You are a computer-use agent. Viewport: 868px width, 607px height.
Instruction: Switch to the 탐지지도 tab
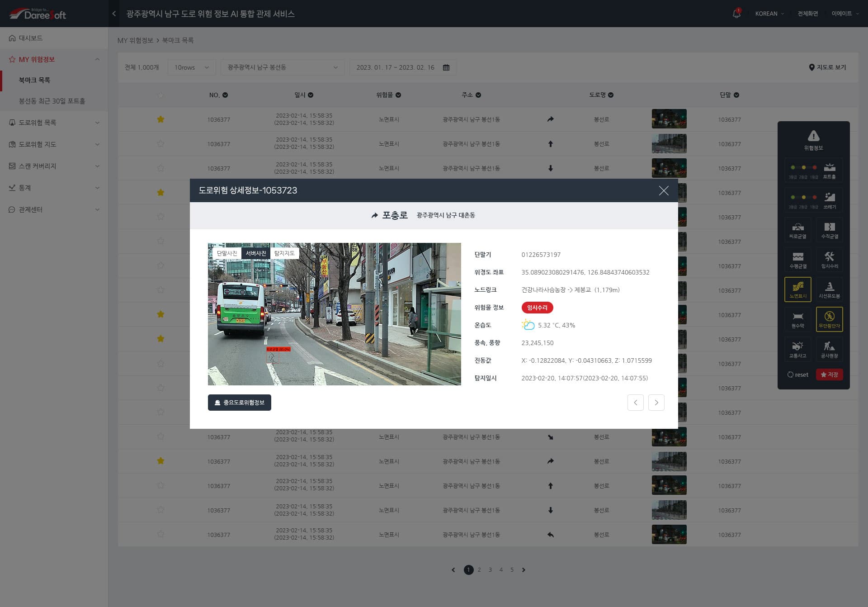[284, 253]
